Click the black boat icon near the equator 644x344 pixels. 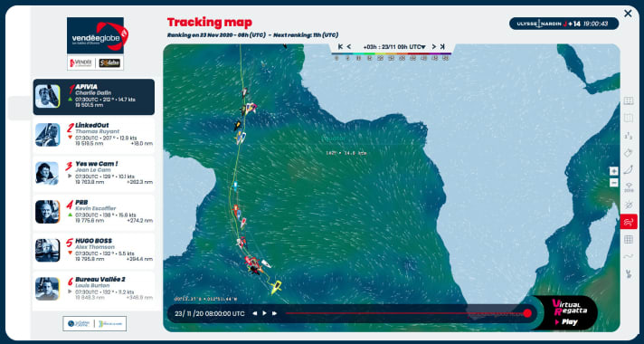coord(237,125)
